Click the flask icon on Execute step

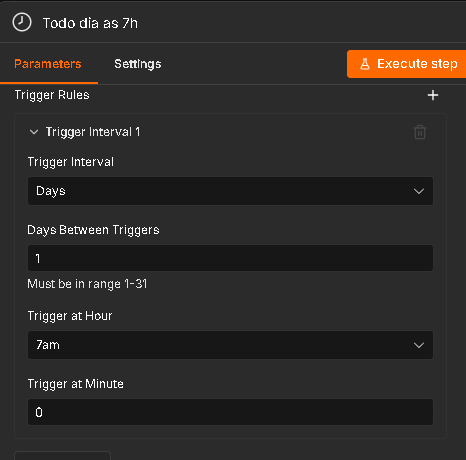[365, 64]
